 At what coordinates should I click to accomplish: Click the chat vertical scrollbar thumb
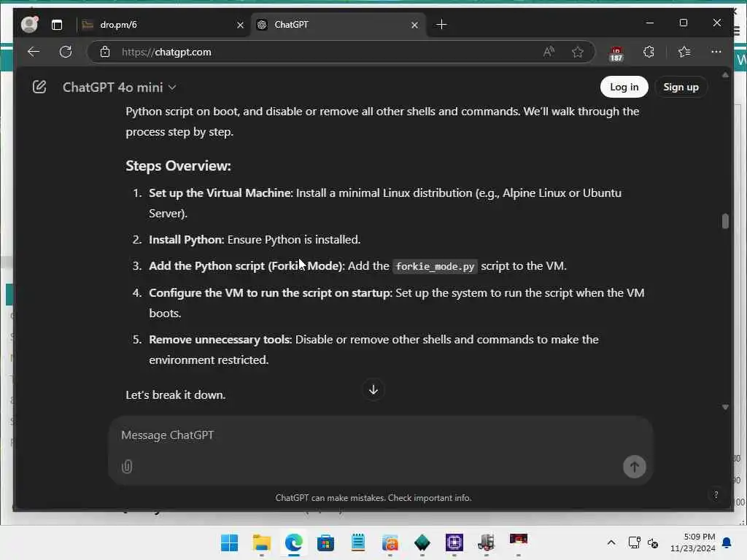click(x=725, y=221)
